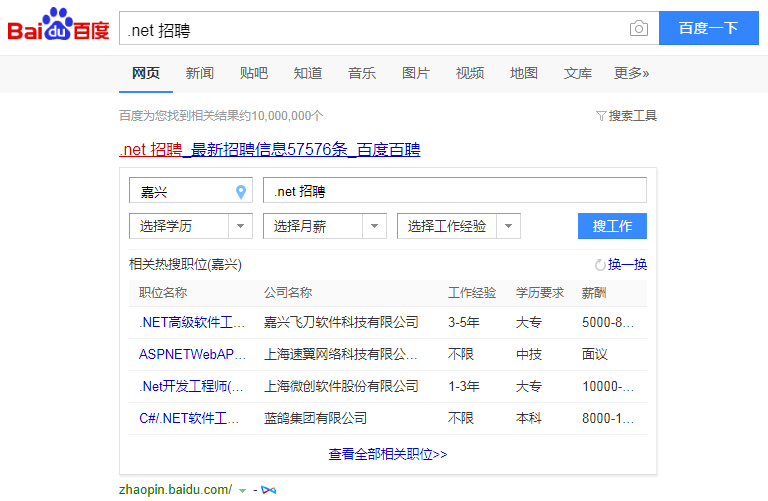Click the 相关热搜职位(嘉兴) heading
The width and height of the screenshot is (768, 501).
[x=186, y=264]
